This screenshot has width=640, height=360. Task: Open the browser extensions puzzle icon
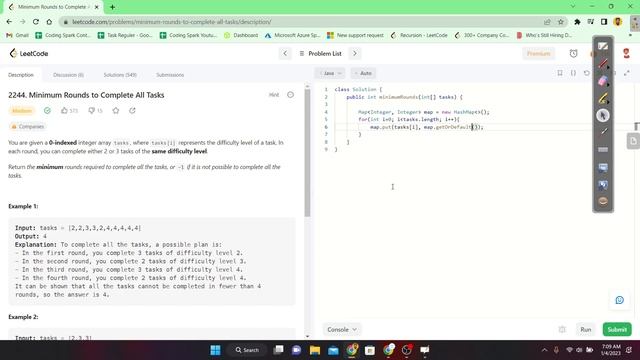click(x=577, y=22)
